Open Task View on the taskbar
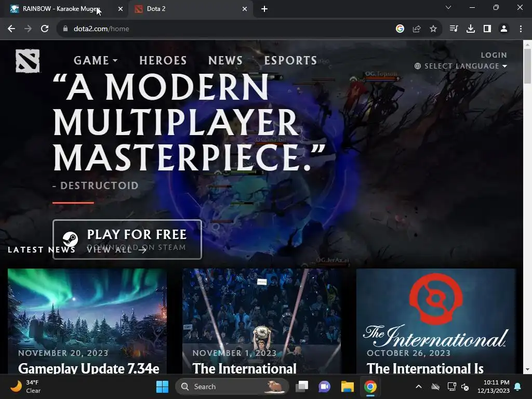The width and height of the screenshot is (532, 399). 302,387
